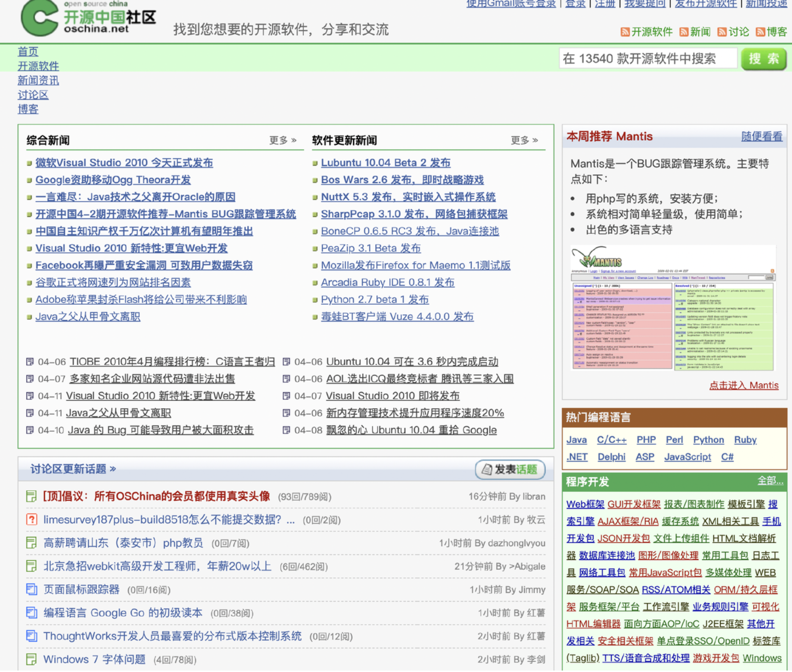Image resolution: width=792 pixels, height=672 pixels.
Task: Click the OSChina logo icon
Action: pos(39,18)
